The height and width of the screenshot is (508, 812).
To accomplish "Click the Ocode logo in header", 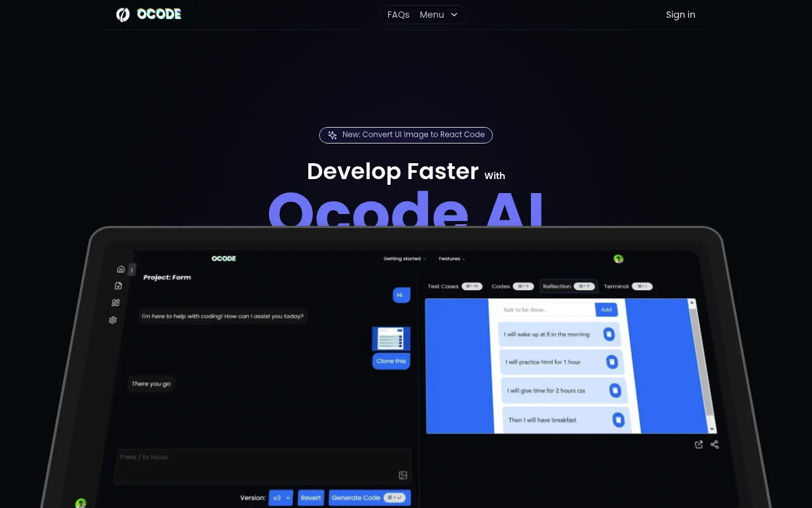I will click(148, 14).
